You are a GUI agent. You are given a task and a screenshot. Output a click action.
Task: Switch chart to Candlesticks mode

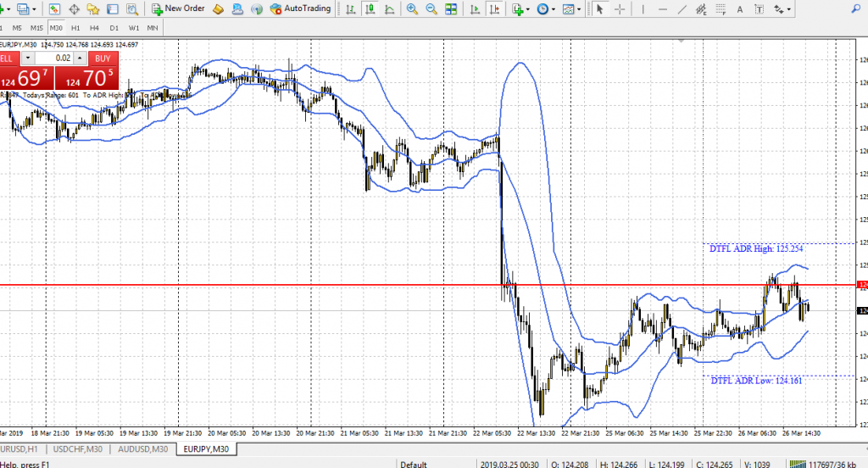(x=370, y=8)
